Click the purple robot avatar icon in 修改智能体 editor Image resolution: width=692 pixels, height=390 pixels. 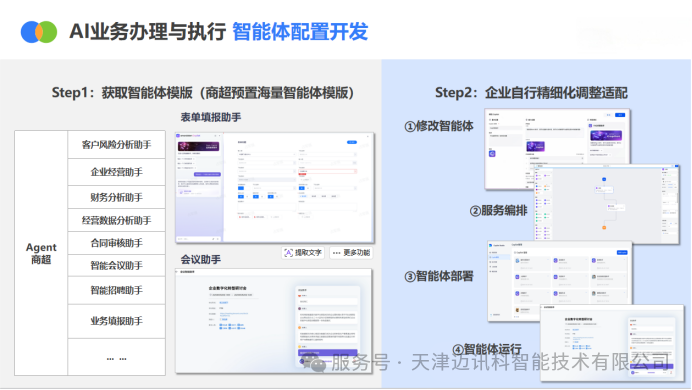[492, 154]
